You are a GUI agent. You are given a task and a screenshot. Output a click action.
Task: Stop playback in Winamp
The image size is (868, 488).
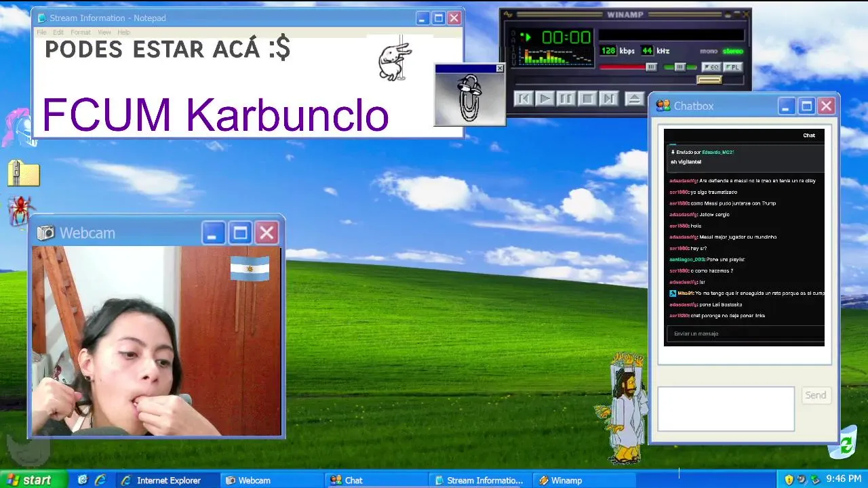(x=587, y=99)
